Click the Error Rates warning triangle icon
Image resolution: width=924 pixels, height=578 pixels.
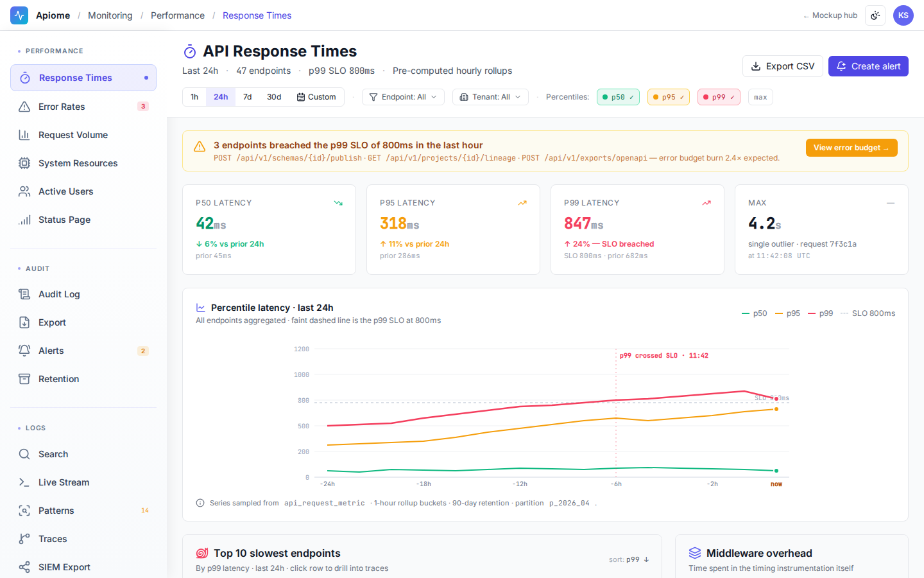[24, 107]
